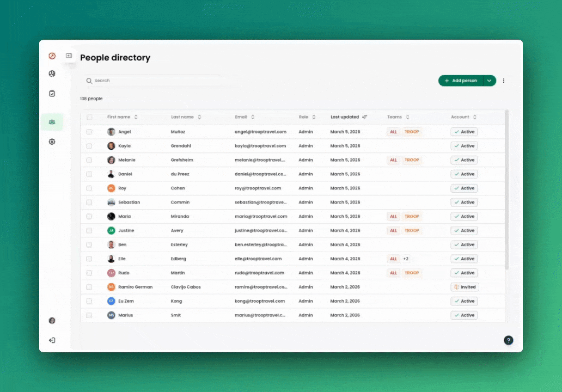Click the logout icon in the sidebar
The height and width of the screenshot is (392, 562).
click(x=52, y=340)
